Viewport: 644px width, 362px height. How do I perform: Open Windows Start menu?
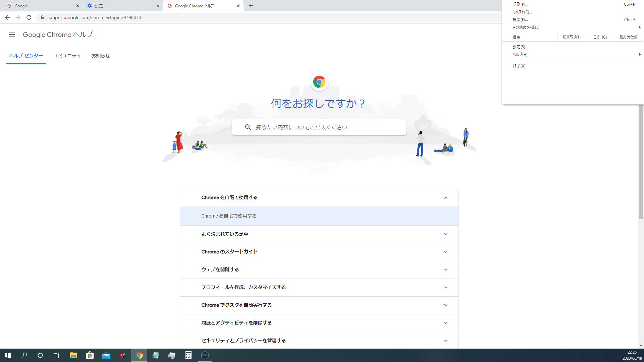click(8, 355)
